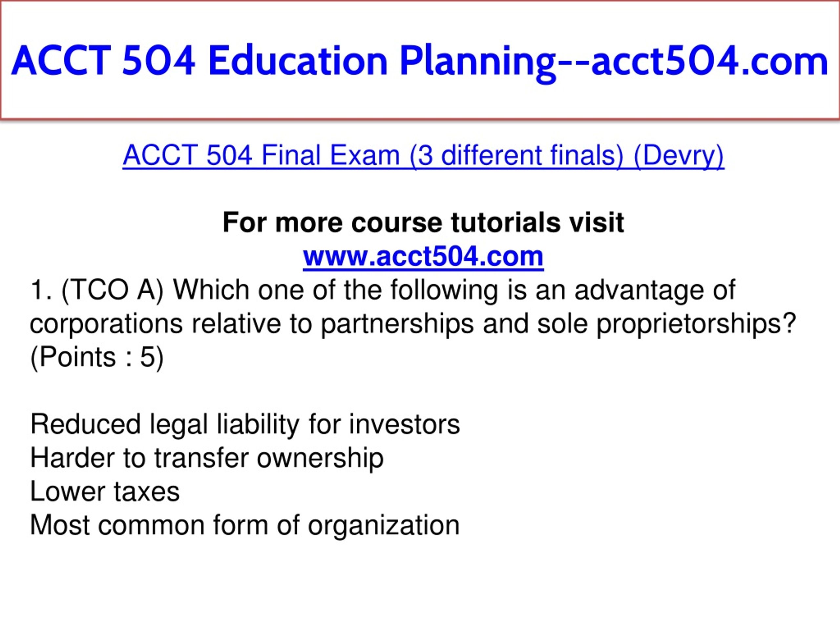Click '(Devry)' in the underlined exam link
The height and width of the screenshot is (630, 840).
coord(679,156)
